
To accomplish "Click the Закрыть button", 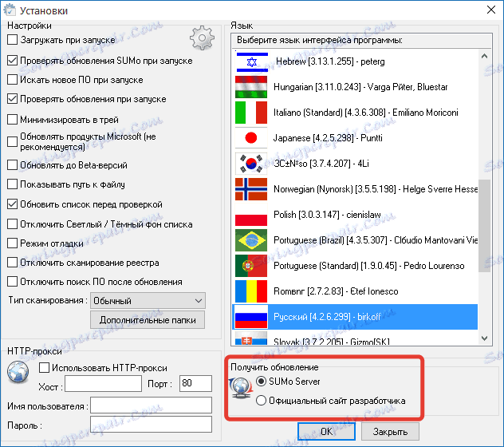I will tap(390, 432).
